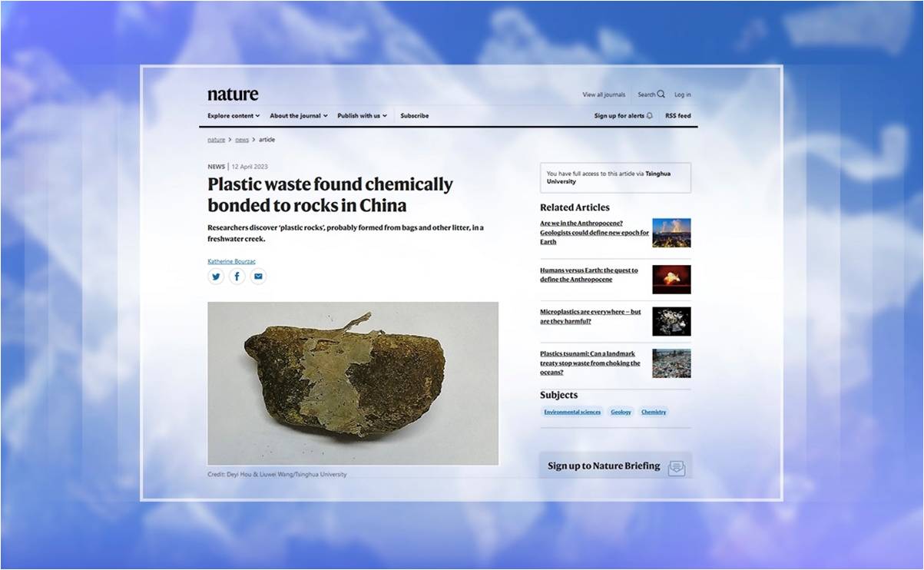The image size is (924, 570).
Task: Share the article via email icon
Action: pyautogui.click(x=259, y=277)
